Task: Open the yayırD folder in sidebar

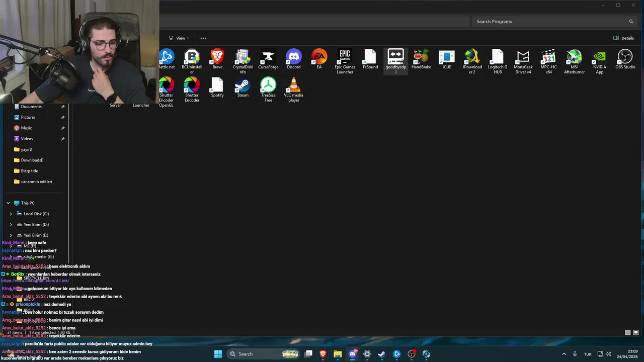Action: point(26,149)
